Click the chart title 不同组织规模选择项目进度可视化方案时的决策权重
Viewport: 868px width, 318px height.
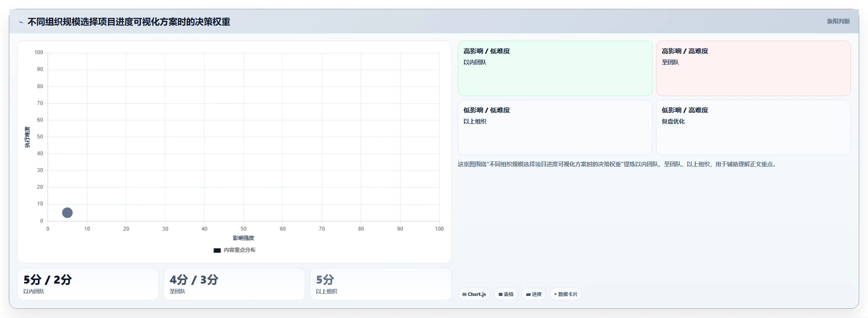(129, 22)
